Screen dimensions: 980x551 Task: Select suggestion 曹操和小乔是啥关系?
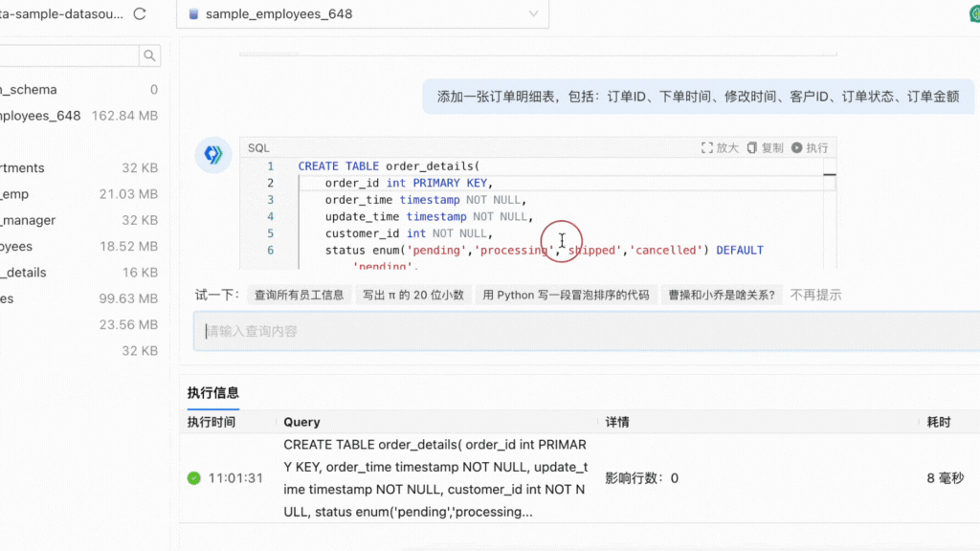[x=722, y=295]
